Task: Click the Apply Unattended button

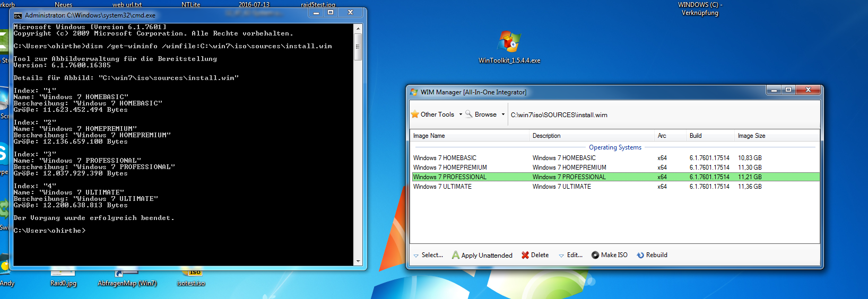Action: point(482,255)
